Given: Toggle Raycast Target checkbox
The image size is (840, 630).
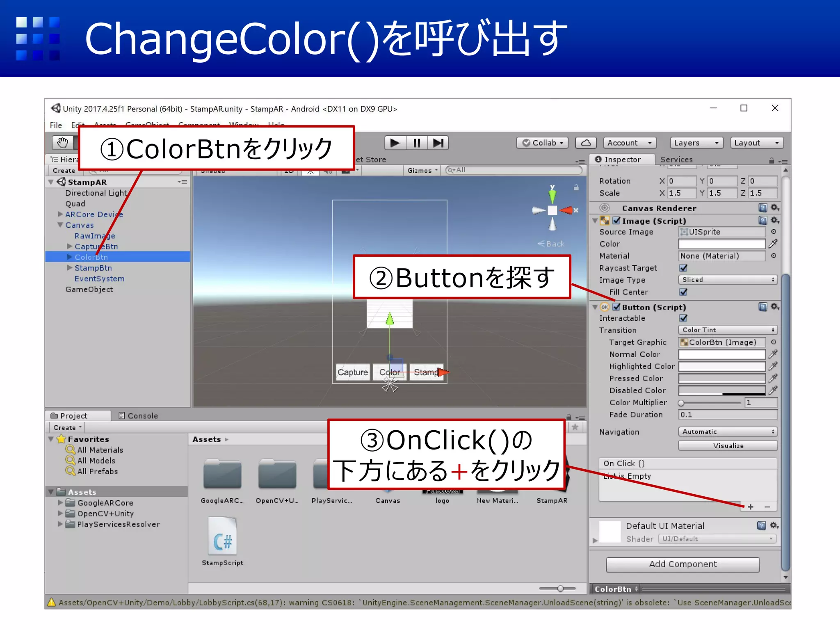Looking at the screenshot, I should point(683,268).
